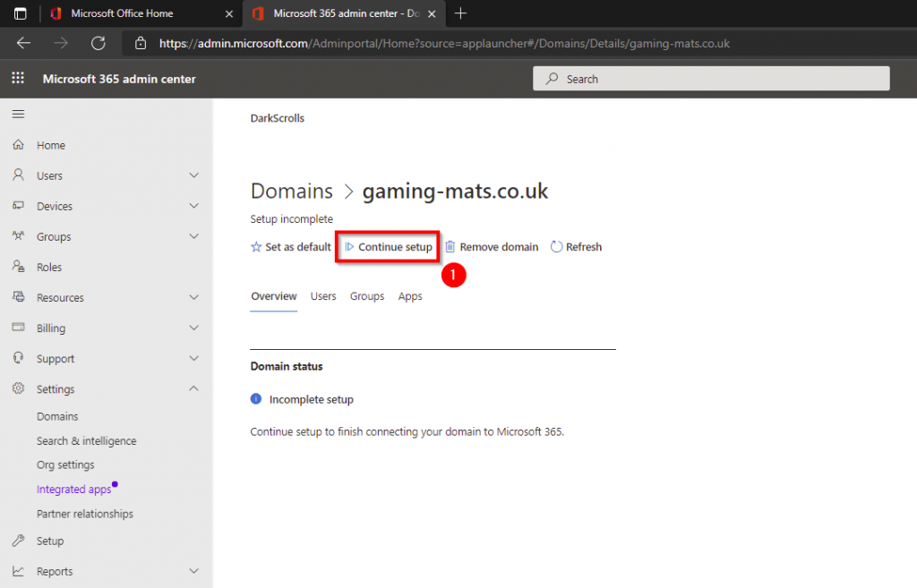Click the Refresh circular arrow icon
The image size is (917, 588).
tap(556, 247)
